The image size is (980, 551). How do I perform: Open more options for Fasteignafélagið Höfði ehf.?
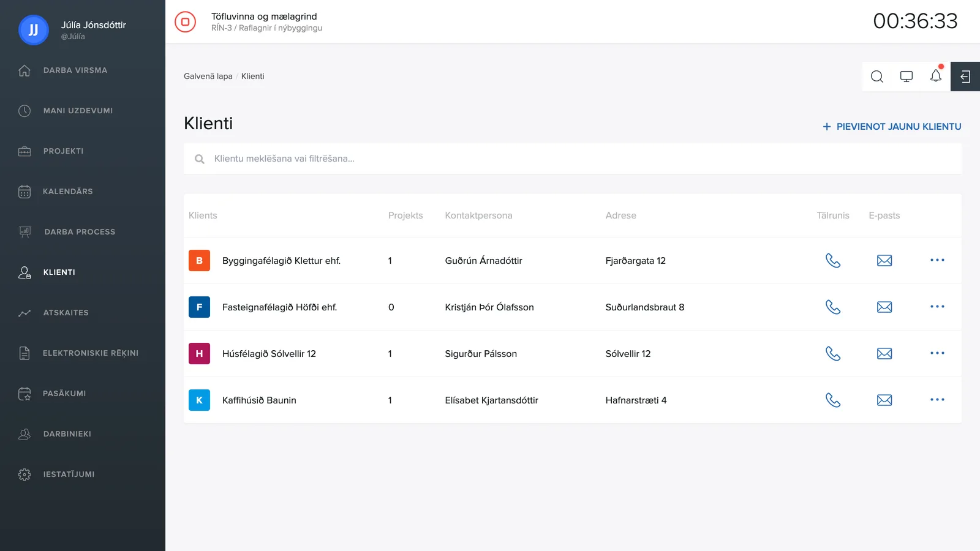click(937, 307)
